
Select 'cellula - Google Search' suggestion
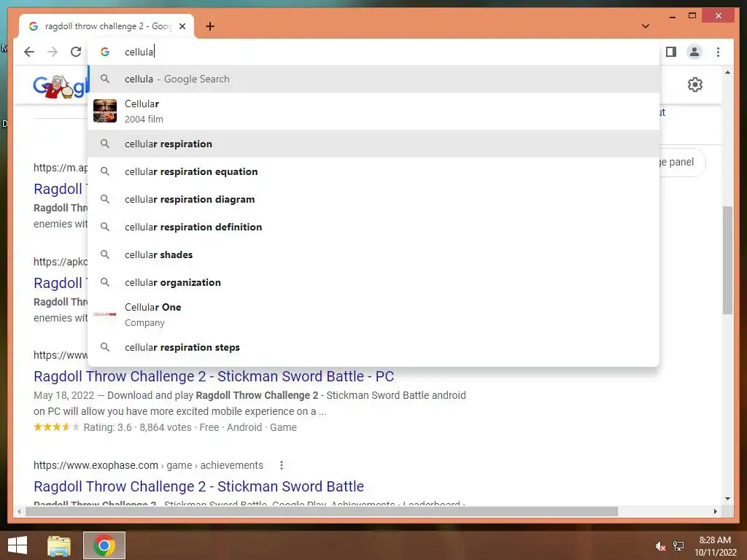[x=373, y=79]
